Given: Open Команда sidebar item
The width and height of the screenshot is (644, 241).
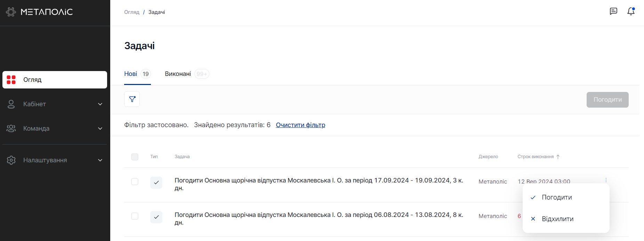Looking at the screenshot, I should click(x=55, y=129).
